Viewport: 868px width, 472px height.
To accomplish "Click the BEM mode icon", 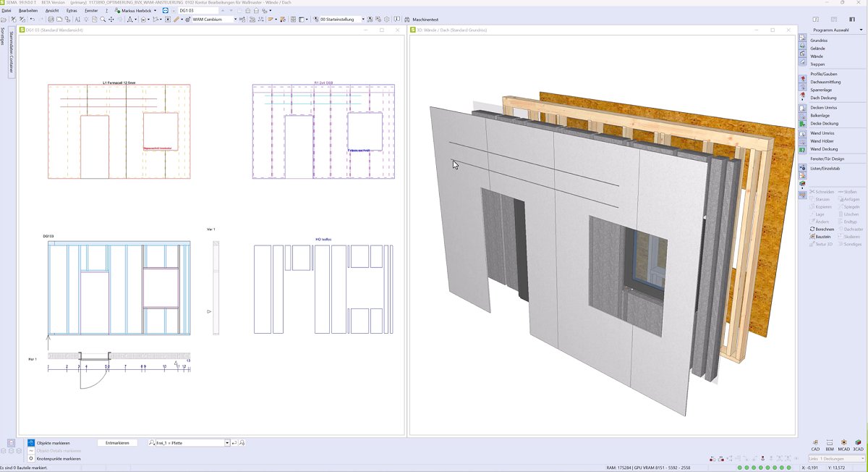I will coord(830,442).
